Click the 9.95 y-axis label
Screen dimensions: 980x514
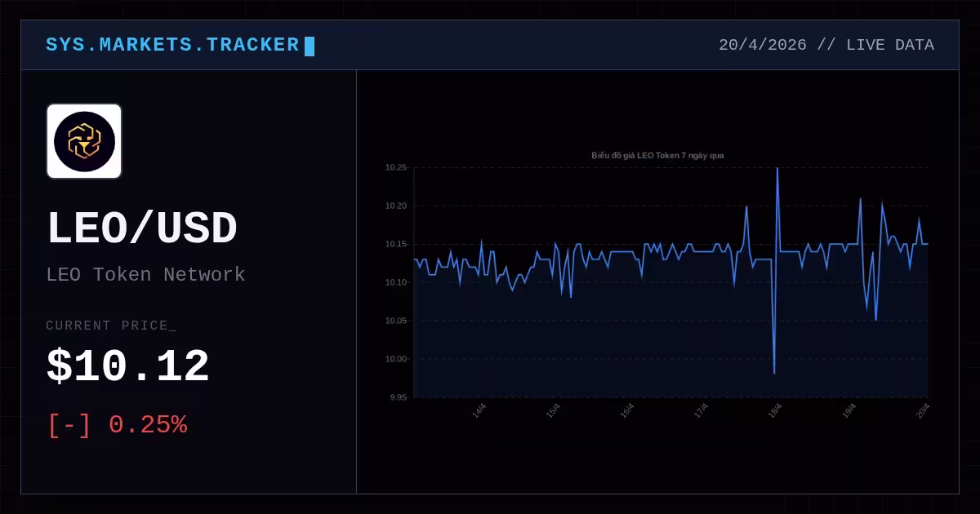click(x=398, y=397)
